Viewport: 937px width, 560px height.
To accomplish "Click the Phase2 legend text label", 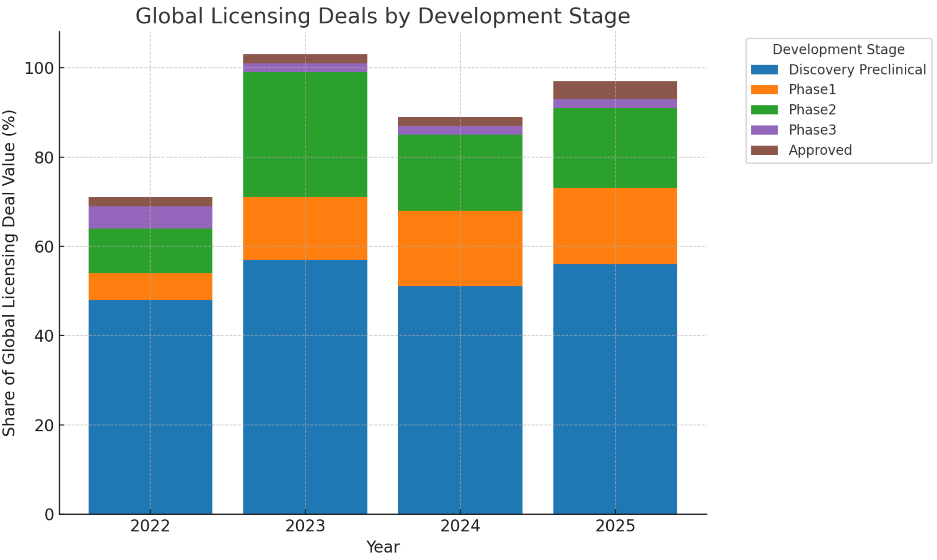I will pos(812,110).
